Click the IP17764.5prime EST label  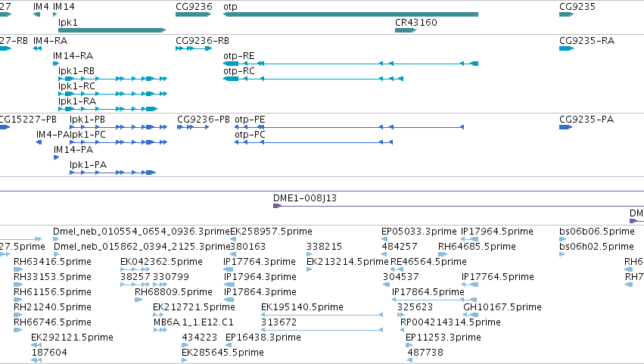coord(498,277)
